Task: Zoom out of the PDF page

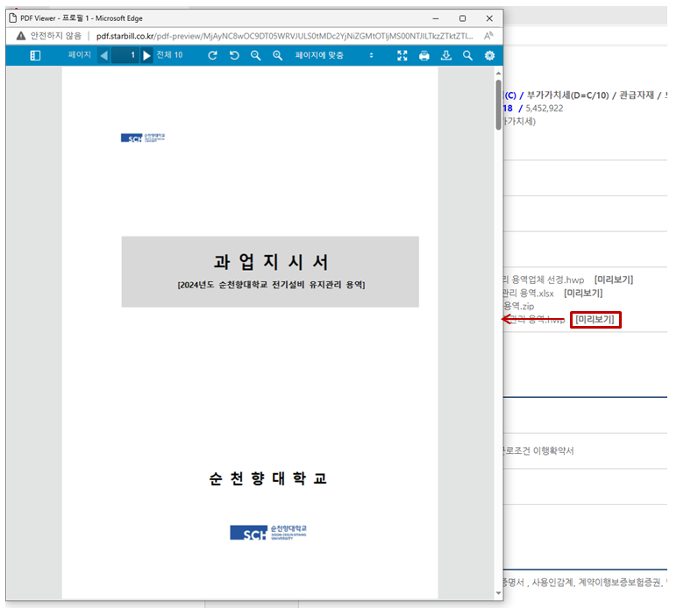Action: pos(255,55)
